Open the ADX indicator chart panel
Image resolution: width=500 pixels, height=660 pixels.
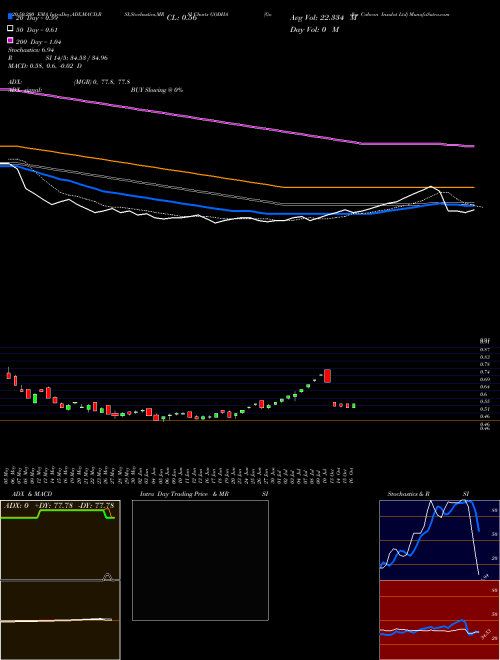click(60, 540)
